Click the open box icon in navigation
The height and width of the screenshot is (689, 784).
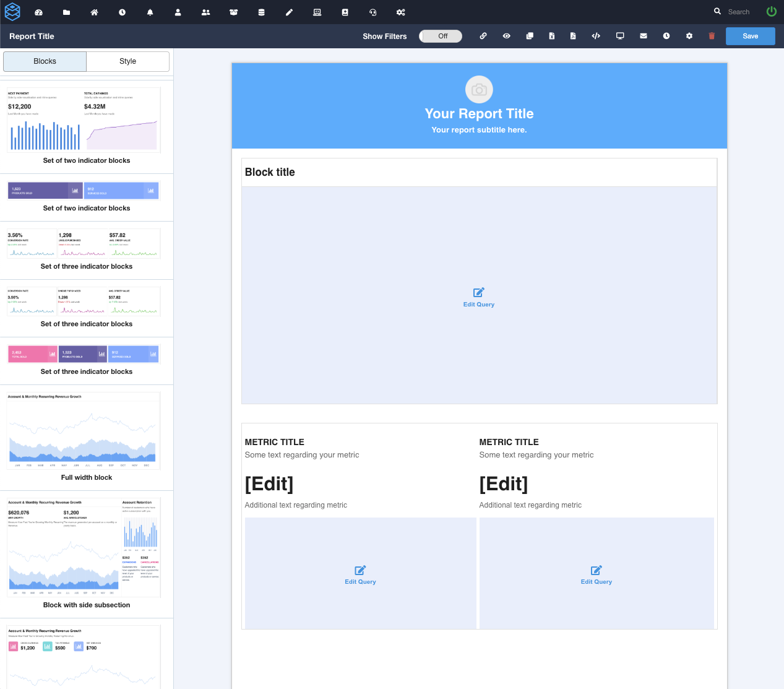(233, 12)
